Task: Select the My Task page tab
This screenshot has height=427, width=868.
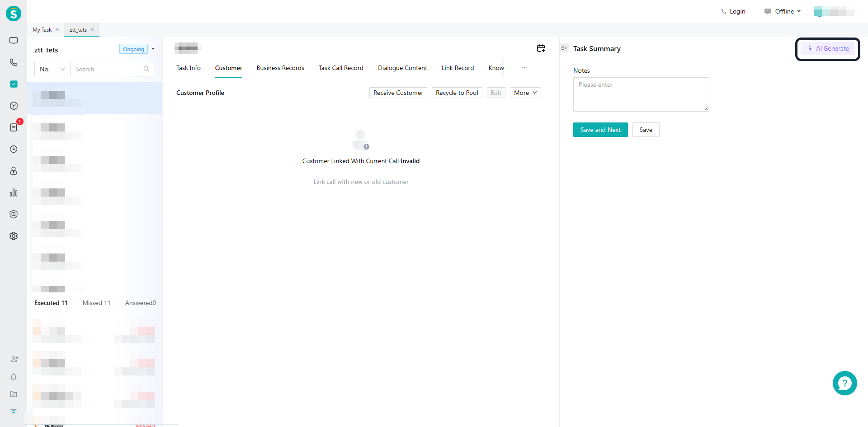Action: coord(42,30)
